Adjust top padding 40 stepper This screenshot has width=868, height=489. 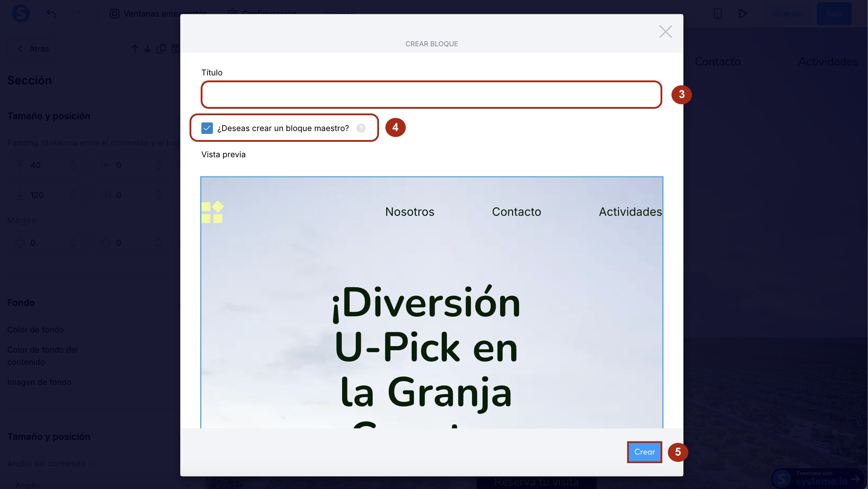[x=73, y=165]
